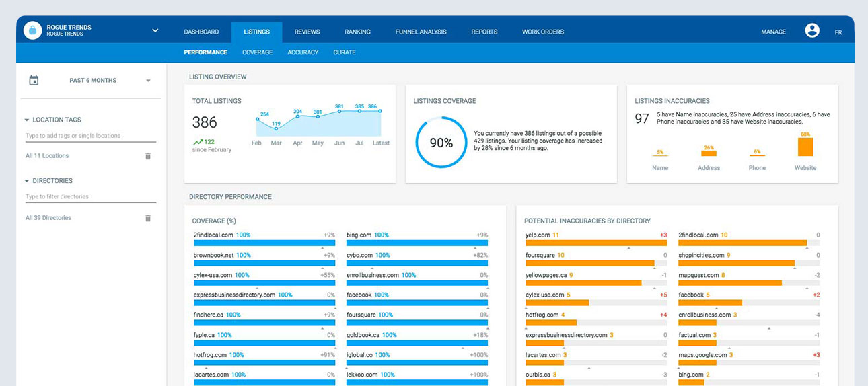Click the Manage link in header
Screen dimensions: 868x386
773,32
